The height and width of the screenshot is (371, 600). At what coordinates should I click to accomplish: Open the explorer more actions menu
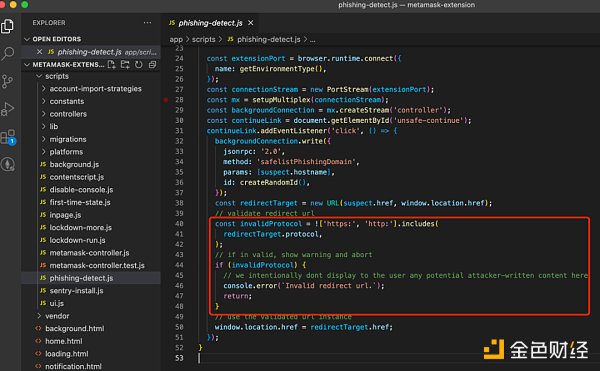[147, 23]
